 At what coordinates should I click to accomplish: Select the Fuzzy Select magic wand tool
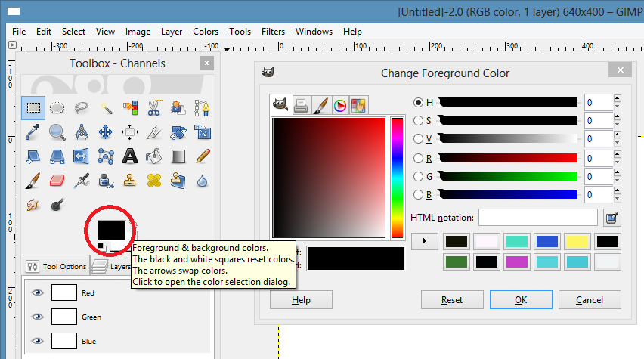[106, 108]
